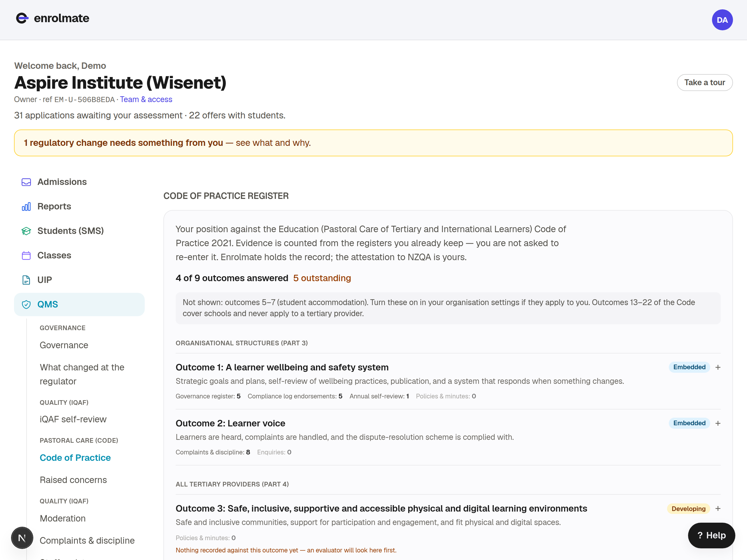The image size is (747, 560).
Task: Click the Developing status badge on Outcome 3
Action: (x=689, y=509)
